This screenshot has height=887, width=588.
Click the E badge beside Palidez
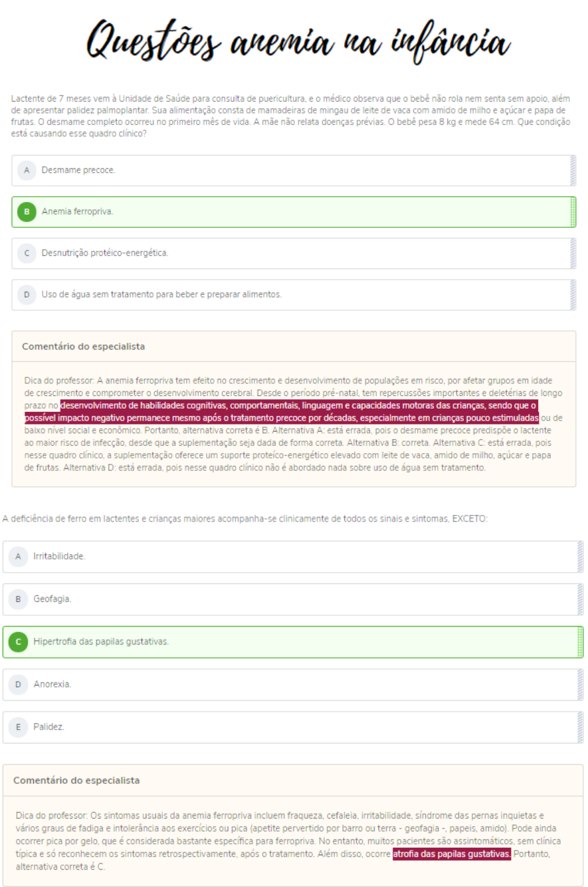click(x=18, y=727)
